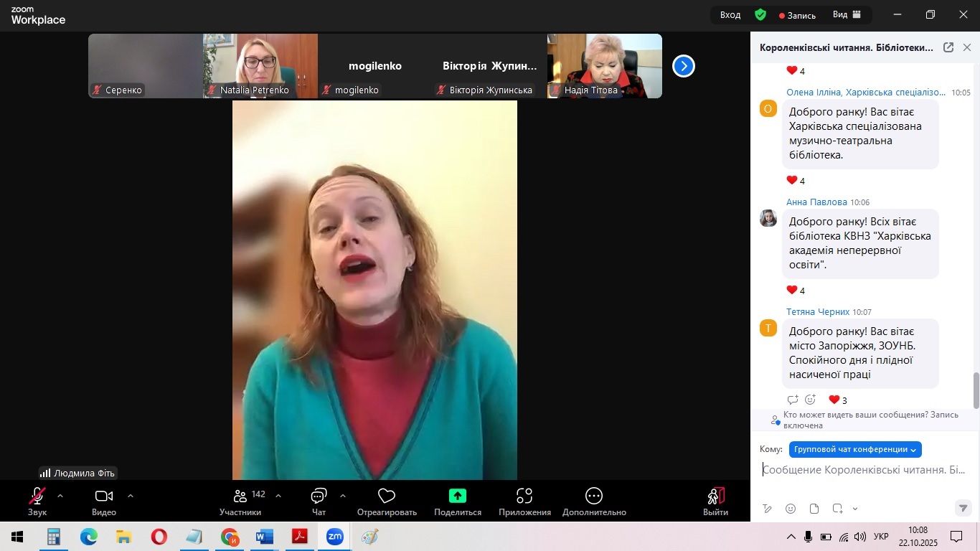Pop out the chat panel into a window
This screenshot has height=551, width=980.
(948, 47)
